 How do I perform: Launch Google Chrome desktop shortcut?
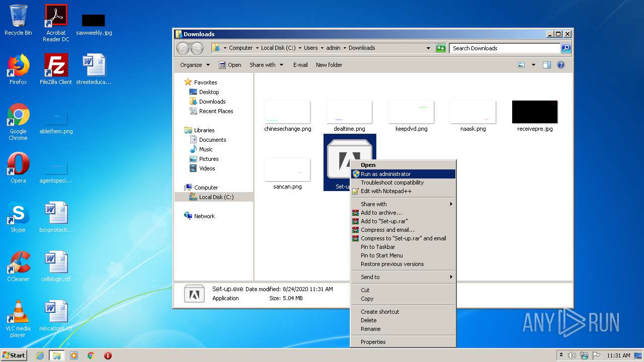(18, 122)
